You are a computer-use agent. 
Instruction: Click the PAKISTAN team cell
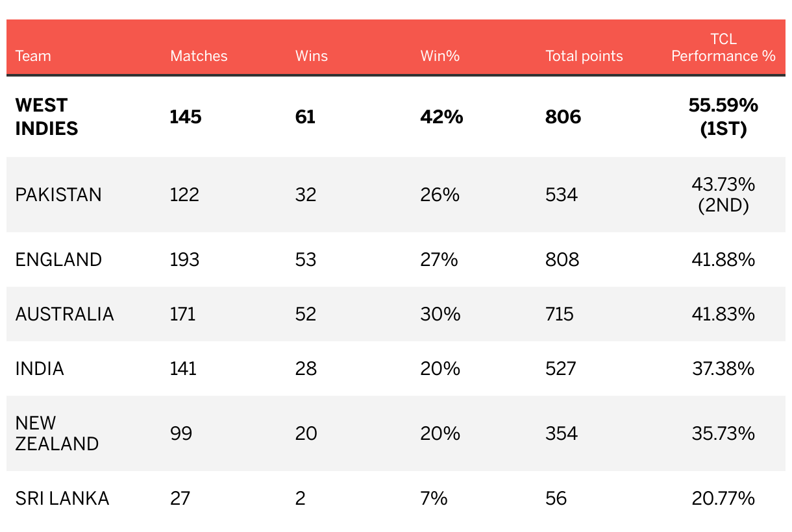pos(58,195)
